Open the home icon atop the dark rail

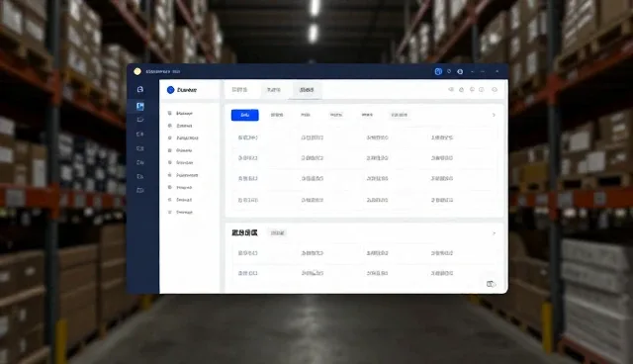point(140,89)
